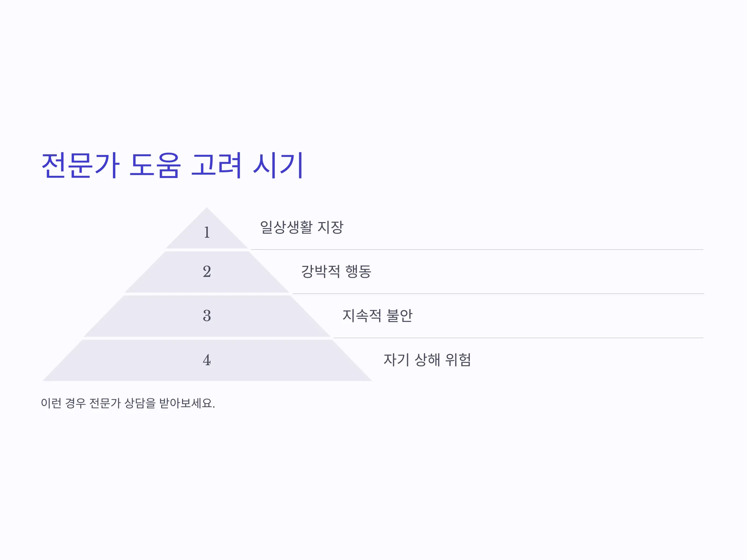
Task: Click the word 도움 in the heading
Action: point(155,166)
